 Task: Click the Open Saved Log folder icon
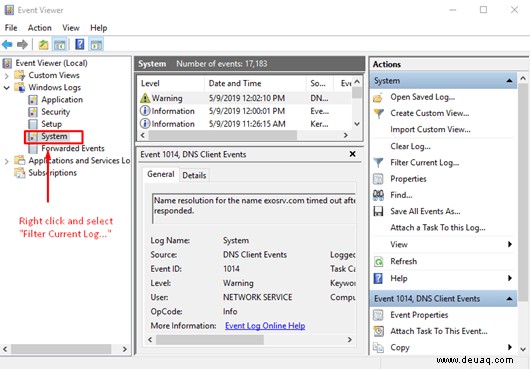click(378, 98)
